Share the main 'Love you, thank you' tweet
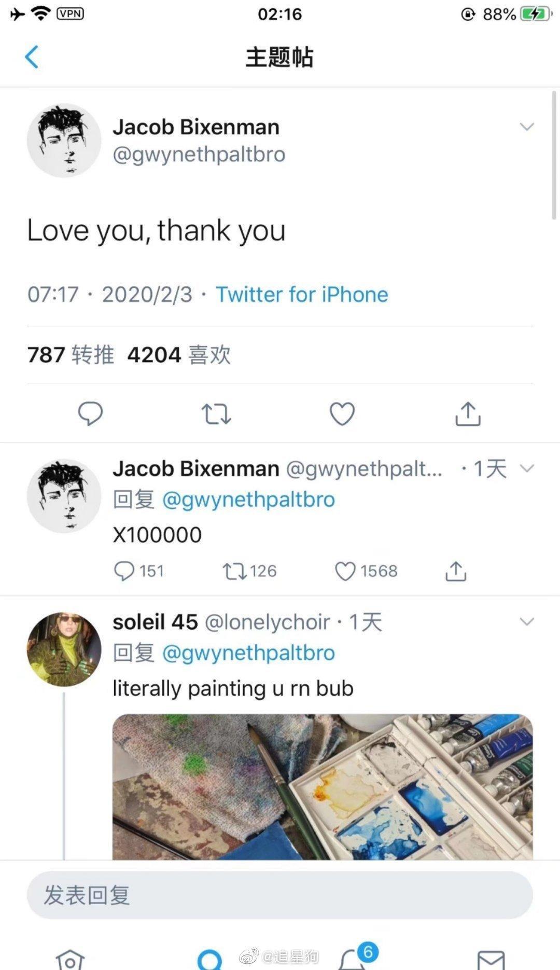The height and width of the screenshot is (970, 560). (468, 414)
